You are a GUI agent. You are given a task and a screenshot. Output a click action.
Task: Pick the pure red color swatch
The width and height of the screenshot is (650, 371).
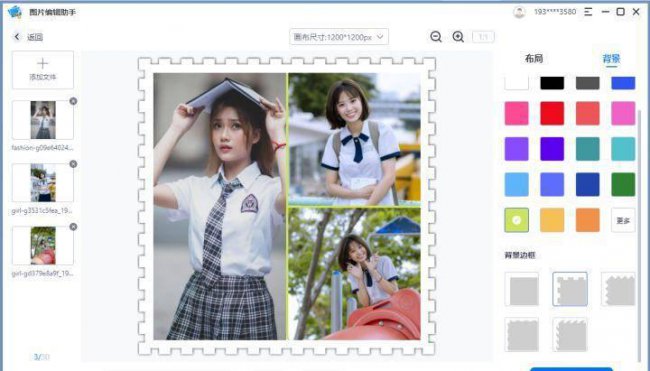point(552,113)
